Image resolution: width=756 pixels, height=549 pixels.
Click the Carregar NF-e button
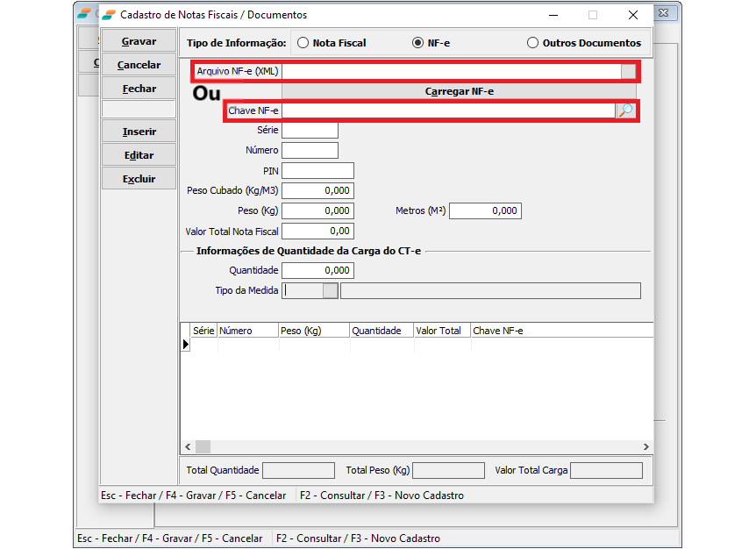pos(459,91)
